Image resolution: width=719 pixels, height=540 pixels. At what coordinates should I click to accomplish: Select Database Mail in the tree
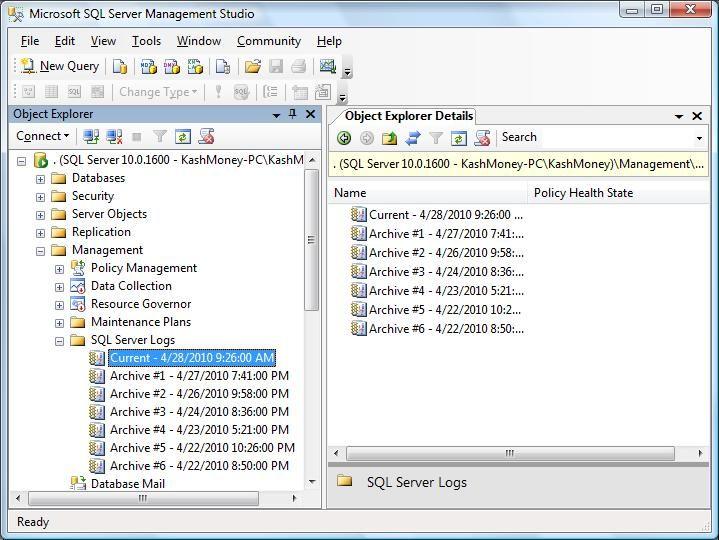pyautogui.click(x=127, y=484)
